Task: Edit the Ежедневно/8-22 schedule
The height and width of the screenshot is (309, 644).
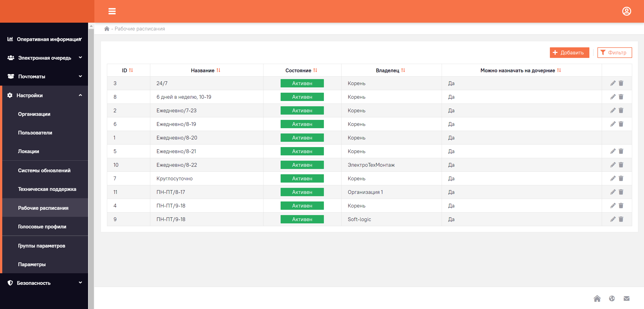Action: [613, 165]
